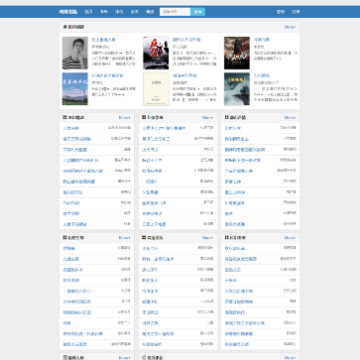Viewport: 360px width, 360px height.
Task: Open the book cover with red calligraphy
Action: (x=156, y=53)
